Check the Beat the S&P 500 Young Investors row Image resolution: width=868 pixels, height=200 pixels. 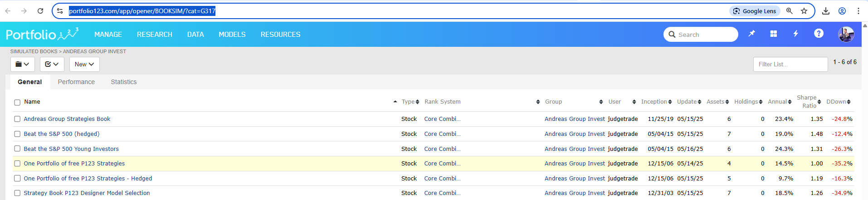coord(17,149)
